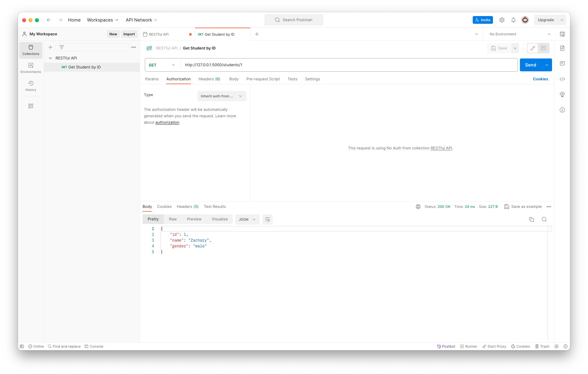Screen dimensions: 588x374
Task: Expand the API Network dropdown
Action: click(141, 20)
